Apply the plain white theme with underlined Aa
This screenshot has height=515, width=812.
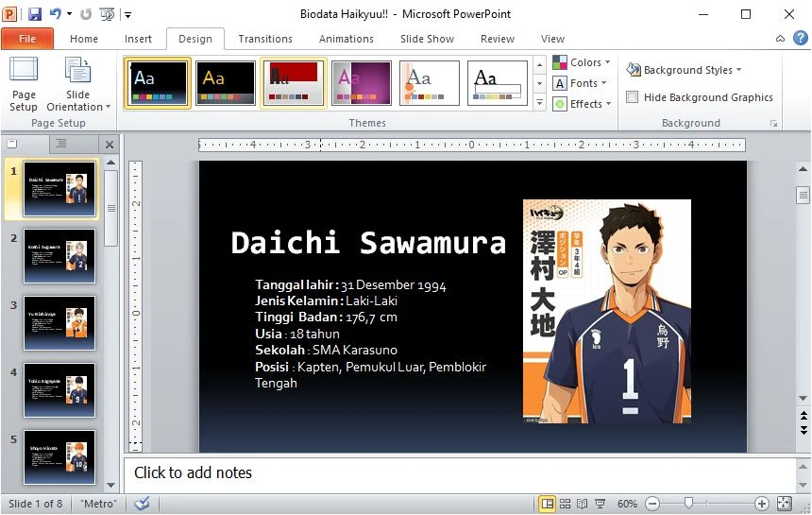[498, 83]
